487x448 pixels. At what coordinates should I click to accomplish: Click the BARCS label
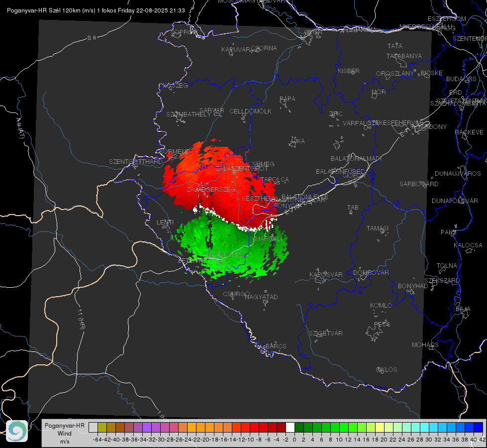tap(276, 346)
